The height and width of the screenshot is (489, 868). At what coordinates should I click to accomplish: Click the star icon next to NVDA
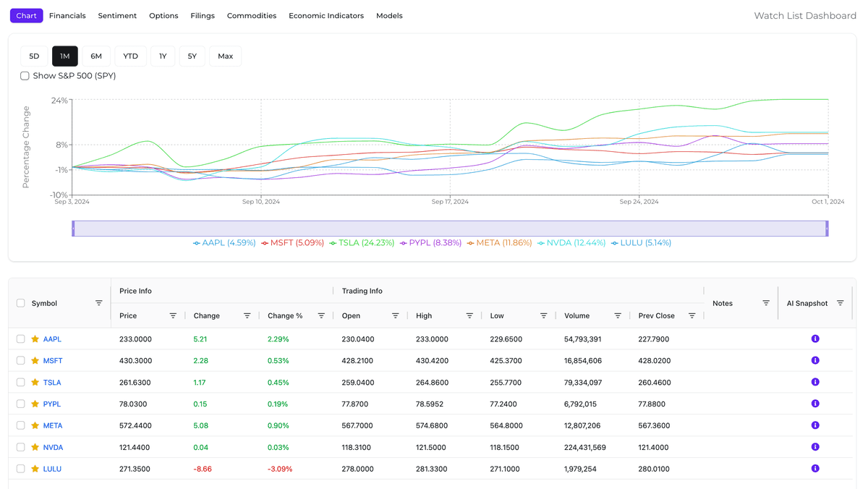[x=35, y=447]
